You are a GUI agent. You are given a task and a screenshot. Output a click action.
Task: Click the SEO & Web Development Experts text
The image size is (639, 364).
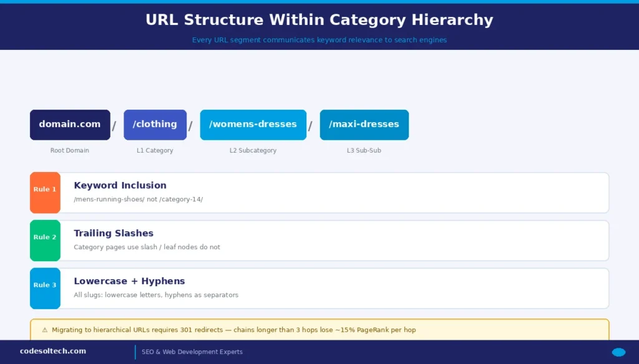[192, 352]
